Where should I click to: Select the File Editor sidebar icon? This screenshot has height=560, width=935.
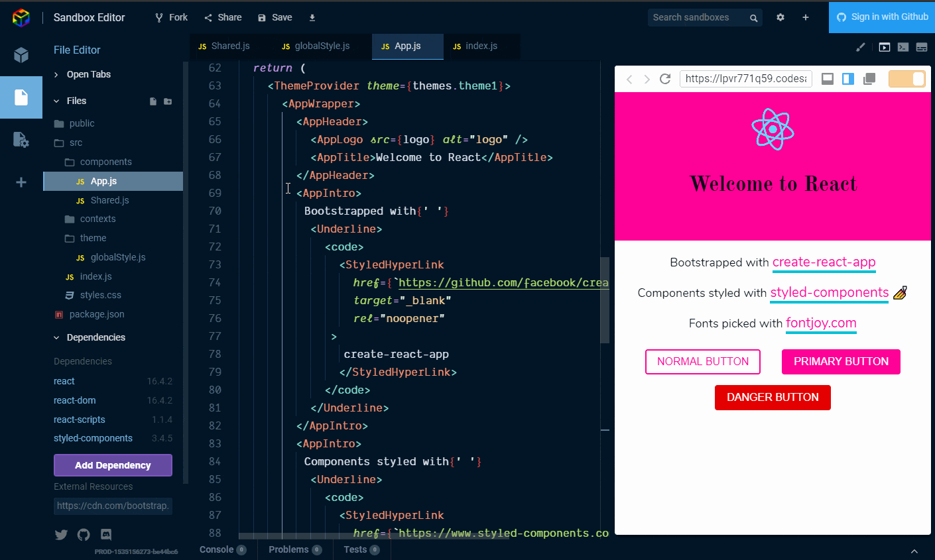tap(21, 97)
